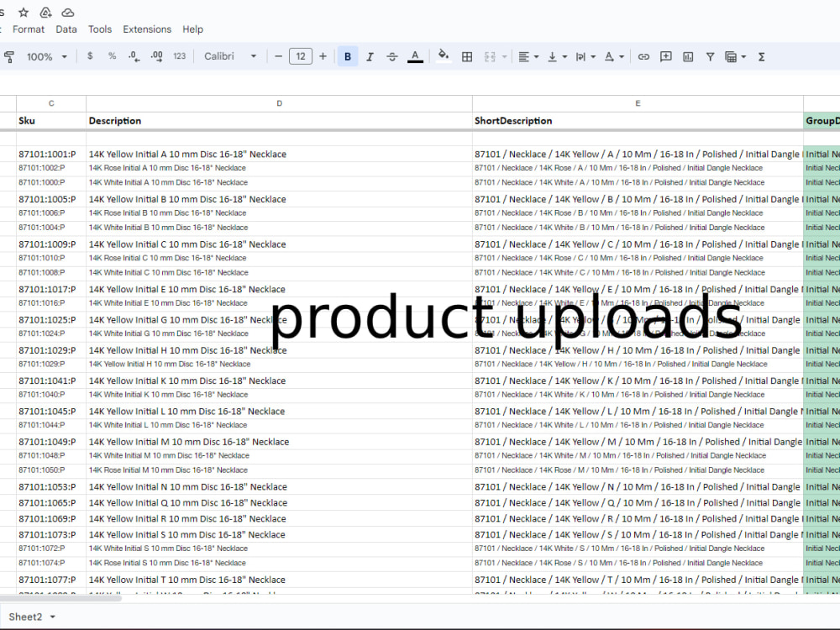The image size is (840, 630).
Task: Open horizontal align dropdown
Action: [x=528, y=57]
